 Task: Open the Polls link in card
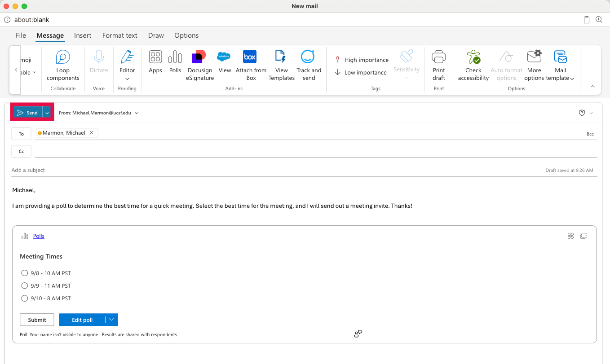[x=39, y=236]
